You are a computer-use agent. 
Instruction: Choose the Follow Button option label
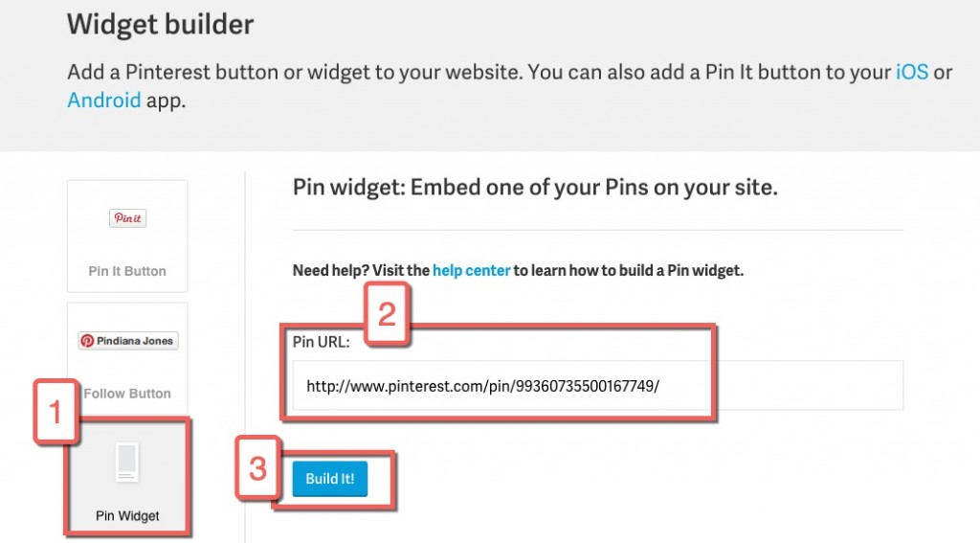[127, 394]
